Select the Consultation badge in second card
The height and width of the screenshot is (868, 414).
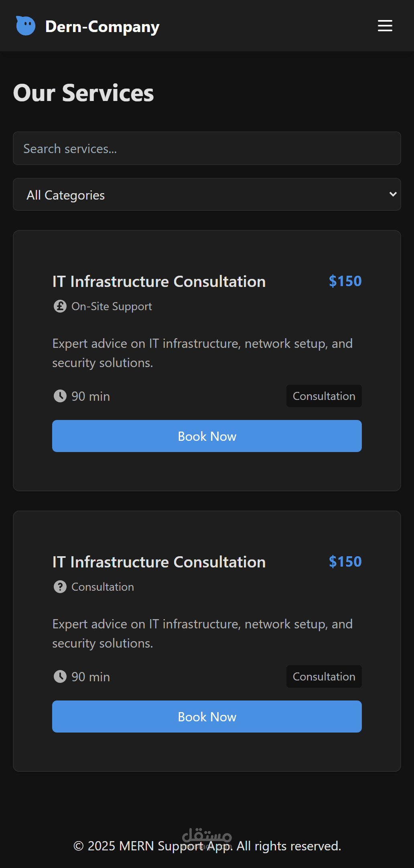coord(324,677)
